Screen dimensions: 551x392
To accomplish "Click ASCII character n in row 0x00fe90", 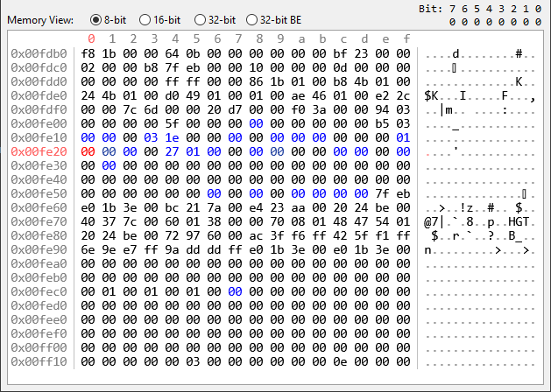I will point(427,250).
